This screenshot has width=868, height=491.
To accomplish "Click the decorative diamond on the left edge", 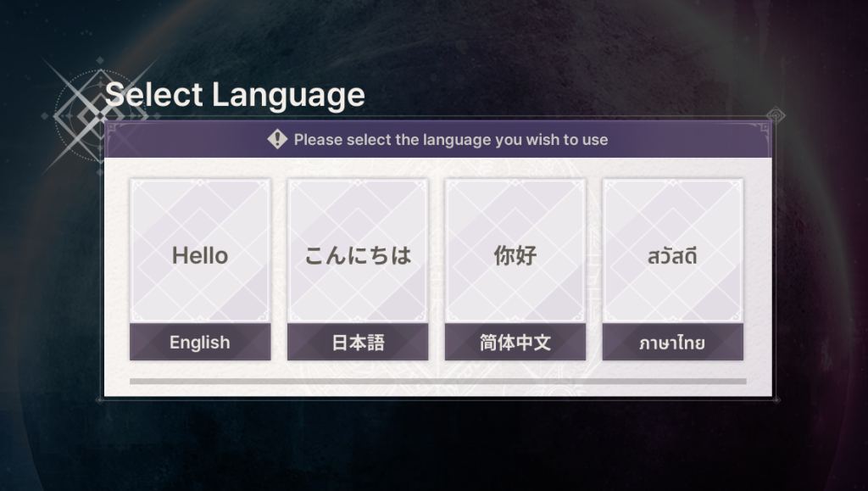I will coord(45,115).
